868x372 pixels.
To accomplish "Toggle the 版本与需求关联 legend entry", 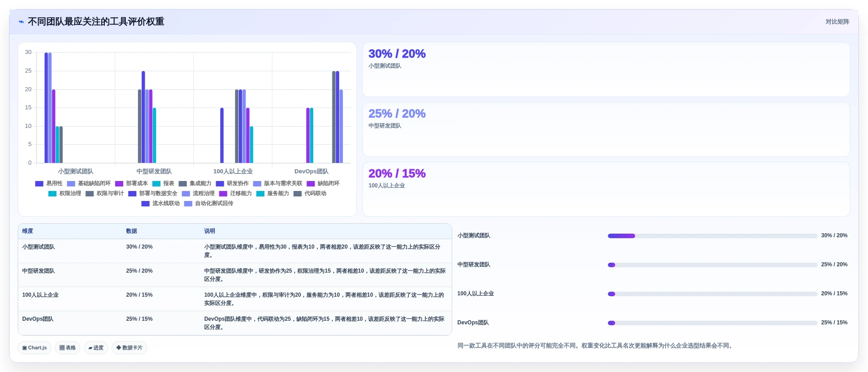I will click(x=278, y=184).
